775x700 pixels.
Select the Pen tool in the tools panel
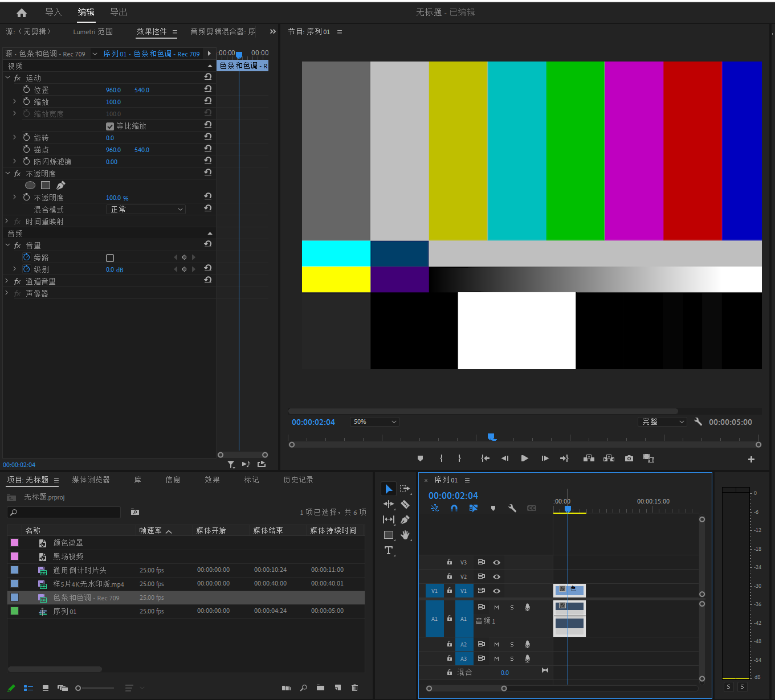[x=405, y=519]
